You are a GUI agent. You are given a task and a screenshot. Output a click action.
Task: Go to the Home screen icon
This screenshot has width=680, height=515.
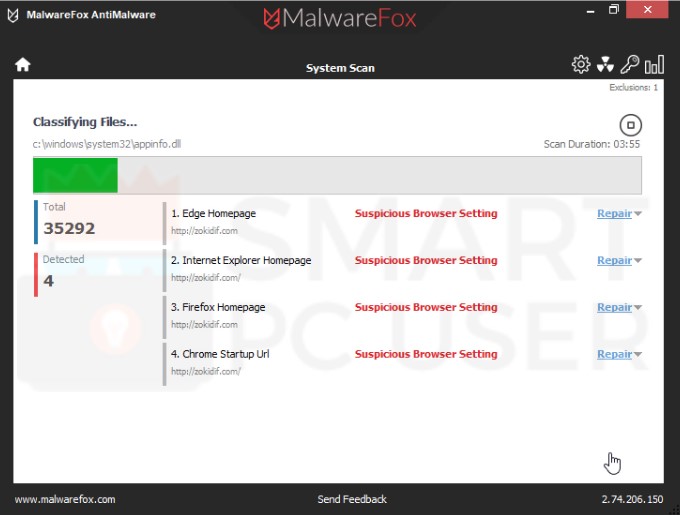point(23,65)
